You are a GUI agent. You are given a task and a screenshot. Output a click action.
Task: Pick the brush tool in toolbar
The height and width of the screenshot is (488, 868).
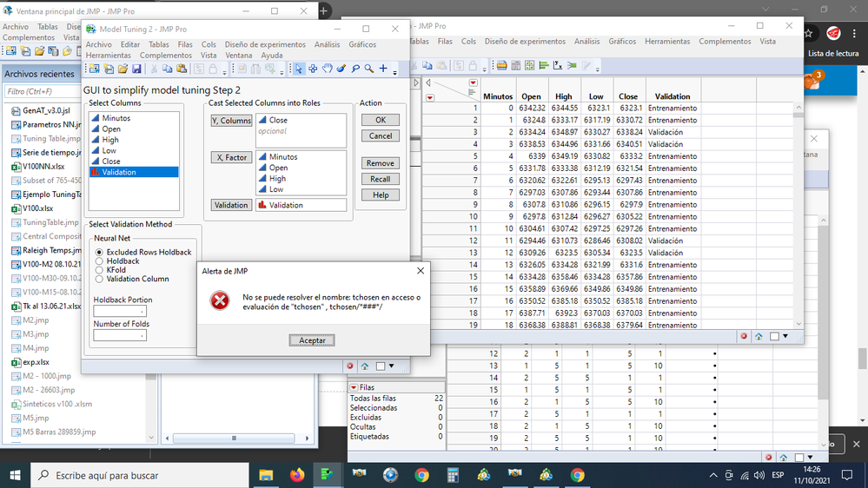click(341, 69)
